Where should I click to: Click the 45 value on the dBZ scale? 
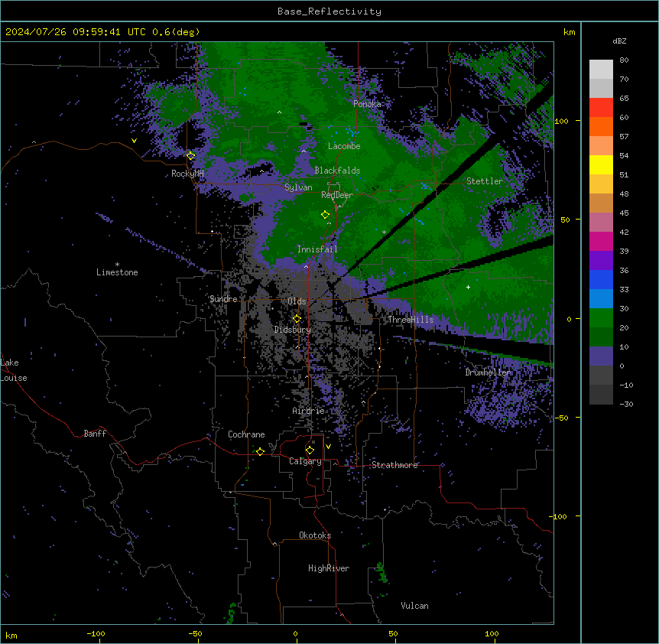click(624, 213)
